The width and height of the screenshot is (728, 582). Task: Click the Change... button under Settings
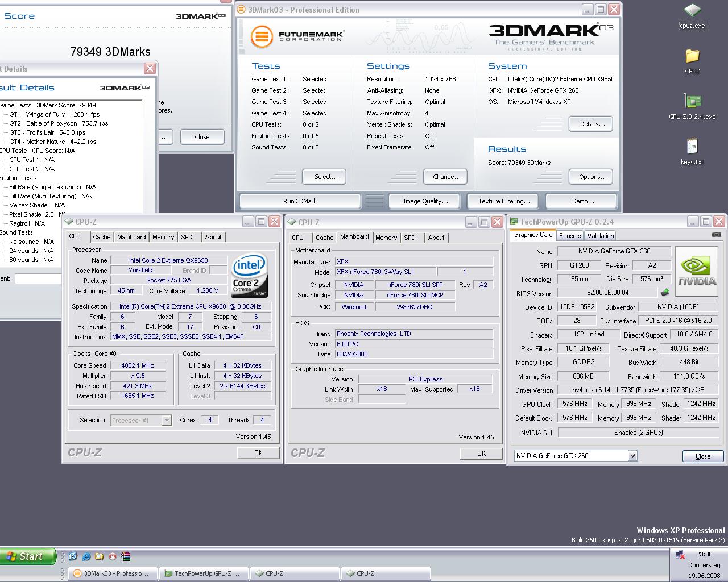coord(446,177)
